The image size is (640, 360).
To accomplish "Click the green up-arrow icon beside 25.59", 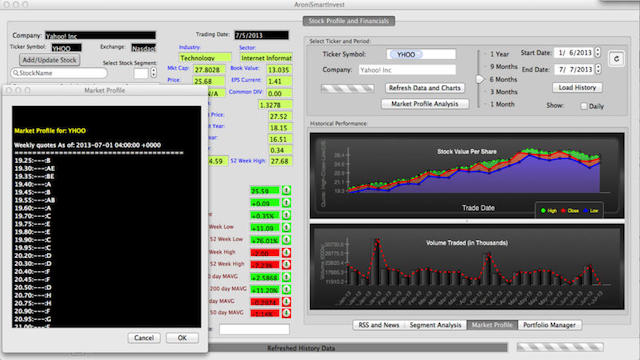I will point(287,191).
